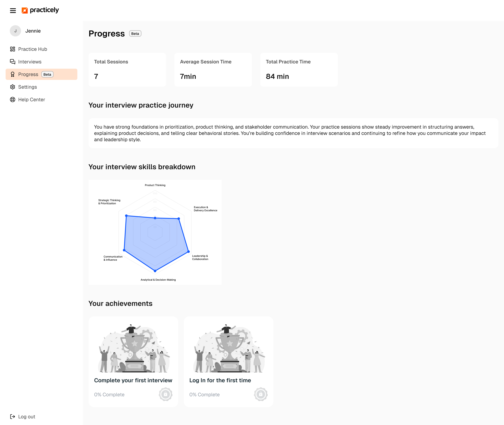Select the Total Sessions card
Image resolution: width=504 pixels, height=425 pixels.
[x=127, y=70]
